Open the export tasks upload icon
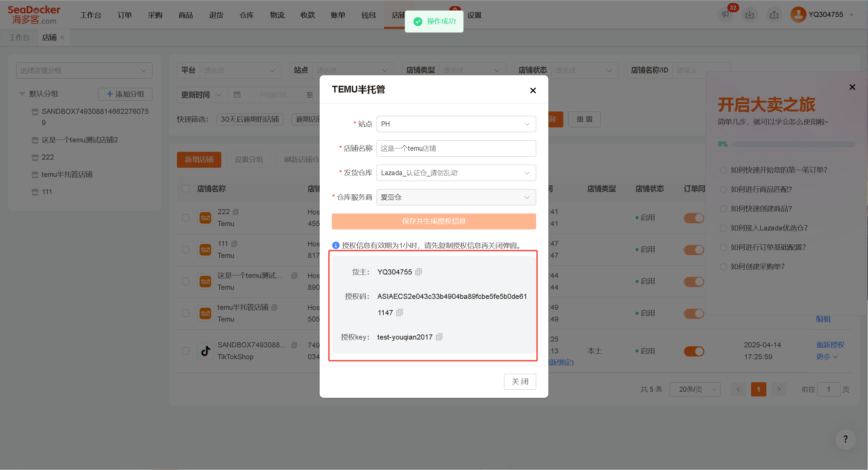This screenshot has height=470, width=868. [774, 15]
